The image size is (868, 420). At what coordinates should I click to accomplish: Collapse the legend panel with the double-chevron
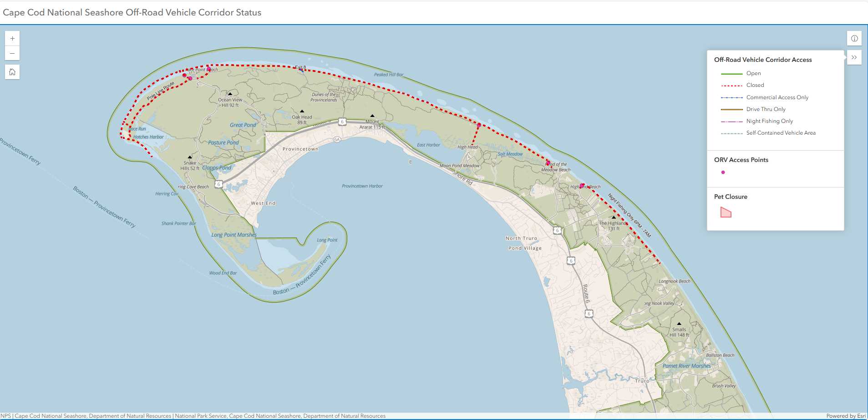point(854,57)
